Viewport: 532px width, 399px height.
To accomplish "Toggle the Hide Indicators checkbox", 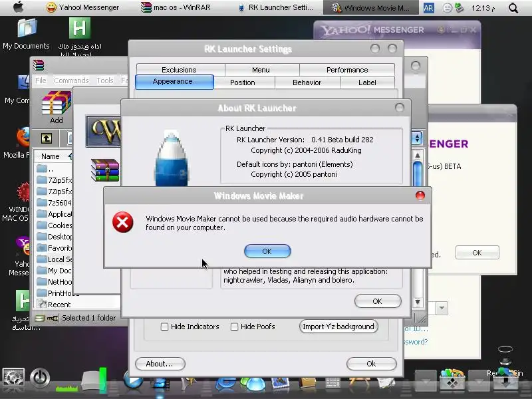I will coord(164,327).
